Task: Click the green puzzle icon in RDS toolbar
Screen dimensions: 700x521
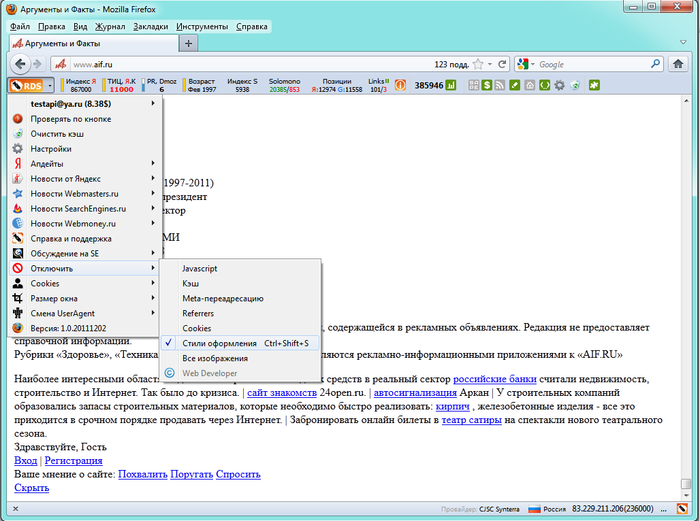Action: pyautogui.click(x=594, y=85)
